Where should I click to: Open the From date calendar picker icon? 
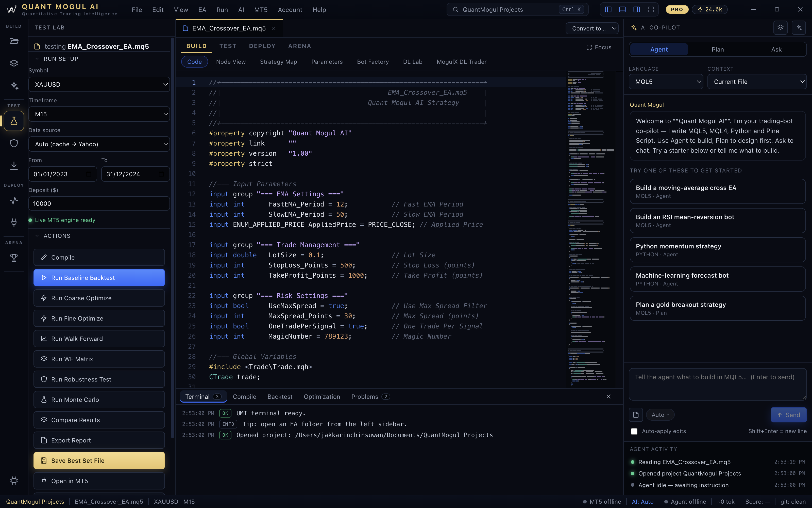click(89, 174)
